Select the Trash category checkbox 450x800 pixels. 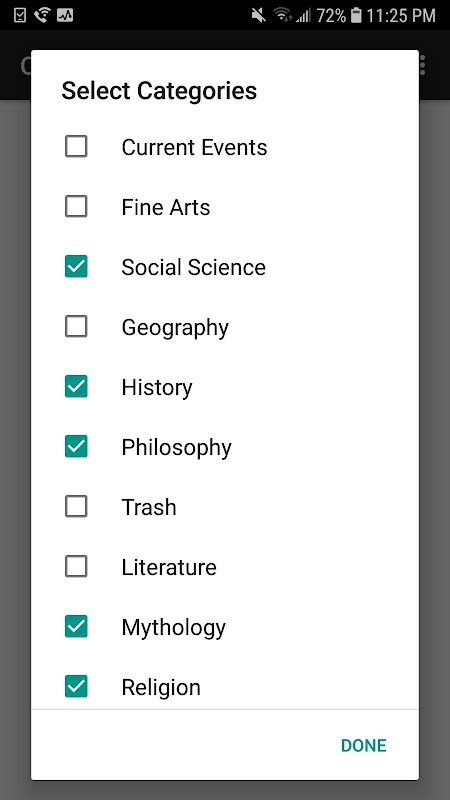pyautogui.click(x=76, y=507)
